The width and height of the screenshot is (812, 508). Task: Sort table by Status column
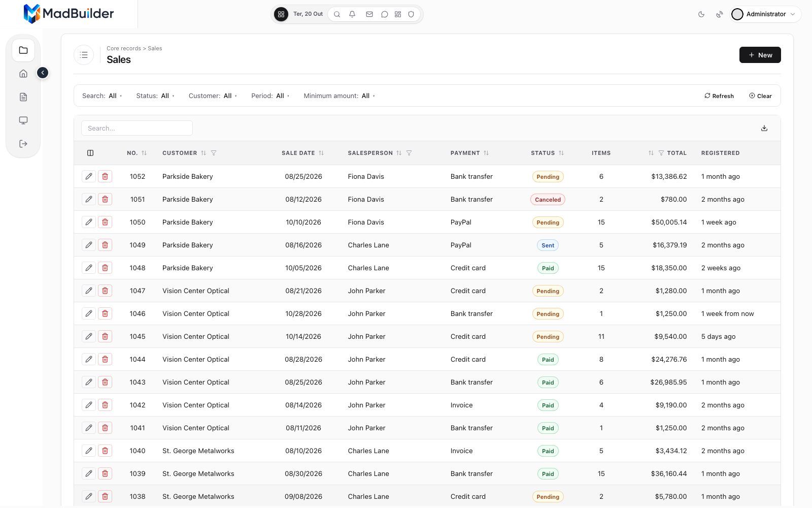(x=561, y=153)
